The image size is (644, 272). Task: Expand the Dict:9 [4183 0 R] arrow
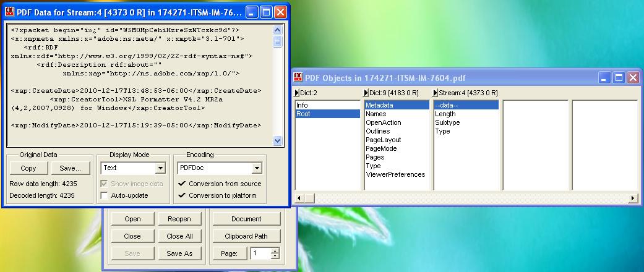point(366,93)
